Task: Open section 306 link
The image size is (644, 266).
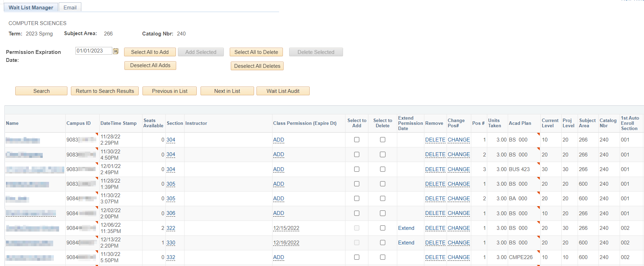Action: (171, 213)
